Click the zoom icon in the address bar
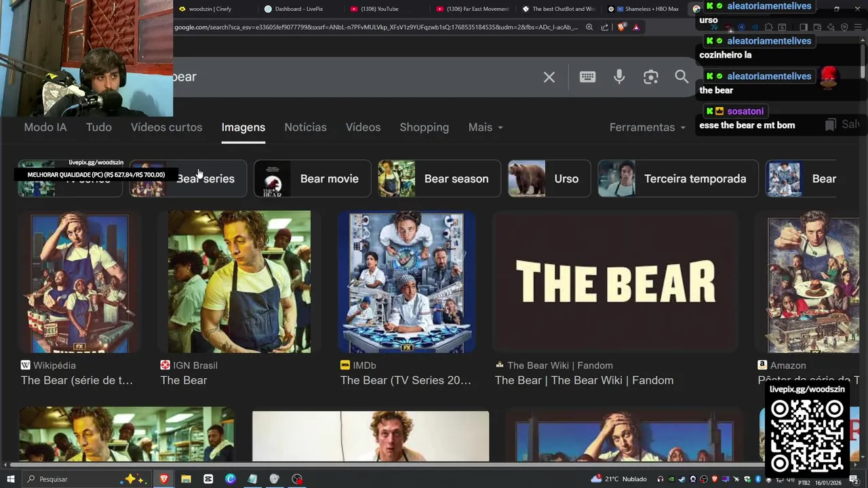868x488 pixels. pyautogui.click(x=589, y=27)
